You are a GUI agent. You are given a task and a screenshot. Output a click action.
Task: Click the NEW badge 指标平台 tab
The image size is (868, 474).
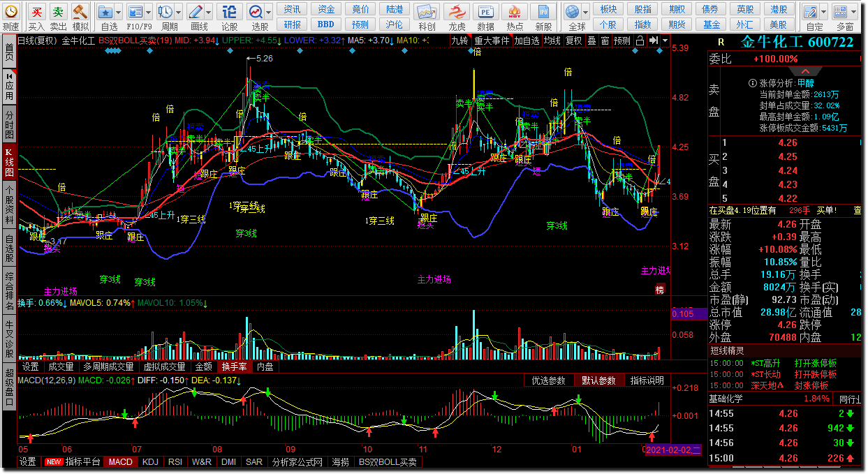(72, 462)
